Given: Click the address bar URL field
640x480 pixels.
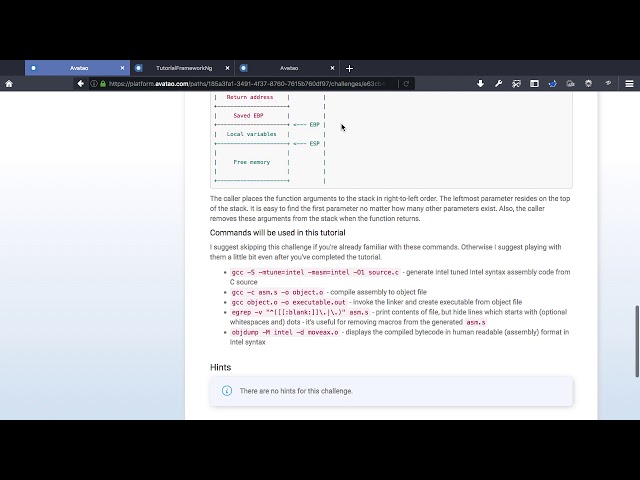Looking at the screenshot, I should (x=247, y=84).
